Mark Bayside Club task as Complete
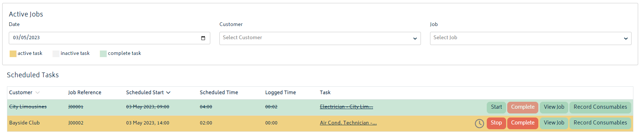Screen dimensions: 644x138 523,123
